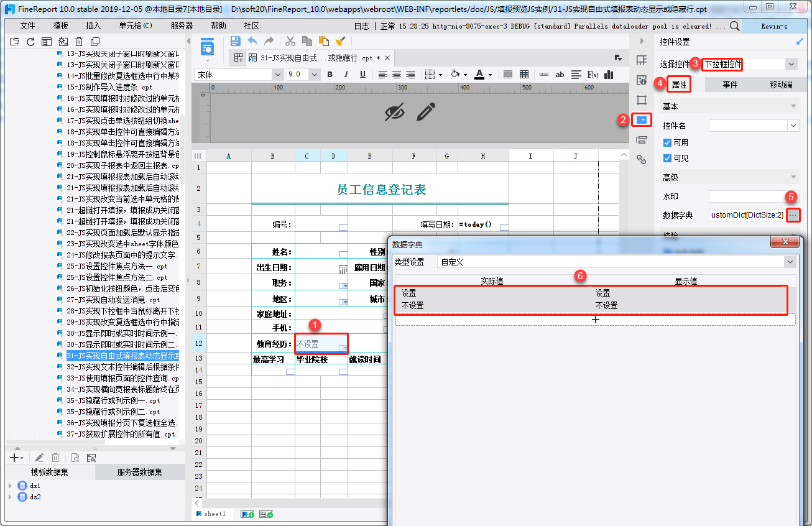Open the 文件 menu

click(x=27, y=26)
